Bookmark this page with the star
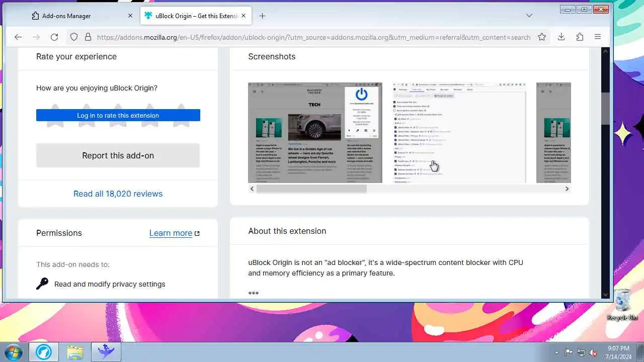The image size is (644, 362). coord(542,37)
